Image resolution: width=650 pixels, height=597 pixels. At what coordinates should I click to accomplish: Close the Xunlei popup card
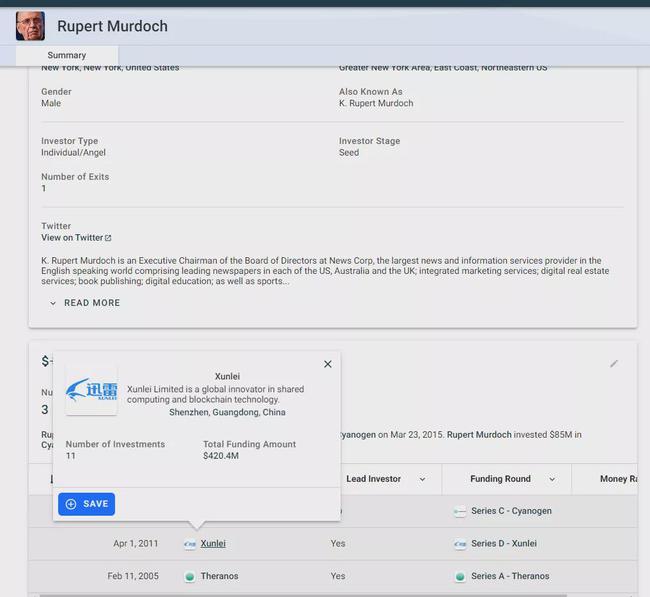(327, 364)
